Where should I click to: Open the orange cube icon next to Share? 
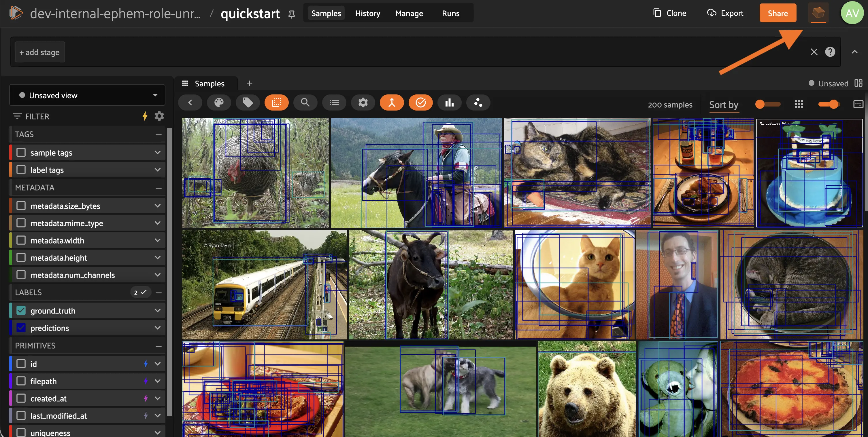pyautogui.click(x=818, y=13)
